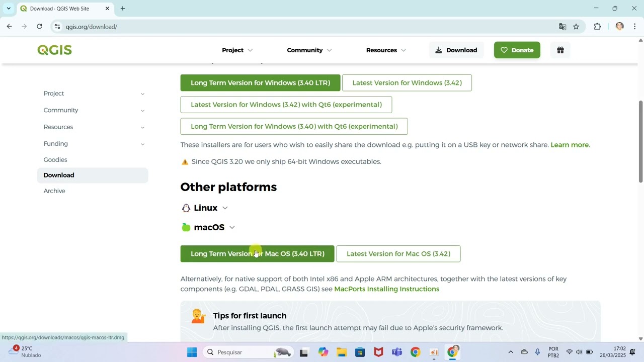Download Windows 3.40 LTR with Qt6 experimental
The height and width of the screenshot is (362, 644).
pos(294,126)
